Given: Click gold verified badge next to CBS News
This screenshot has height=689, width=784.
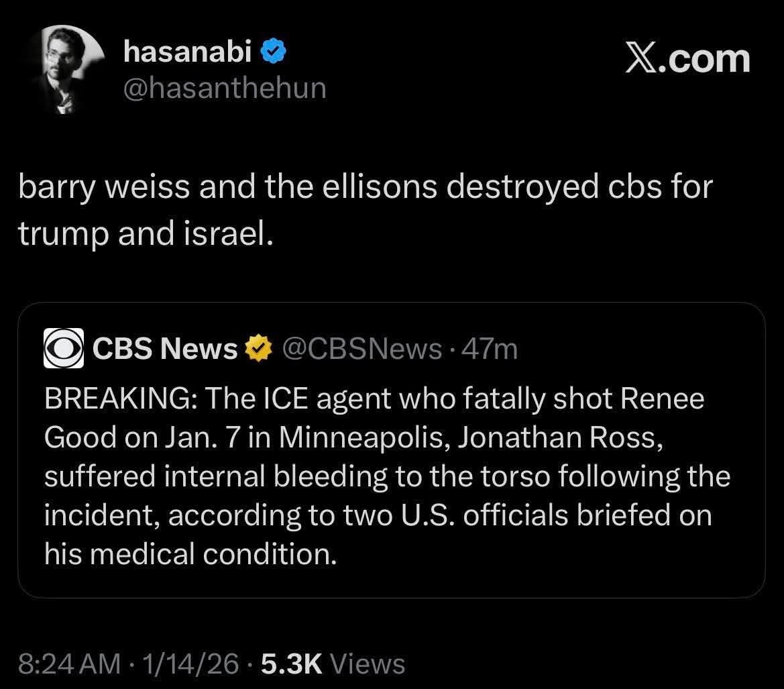Looking at the screenshot, I should tap(255, 349).
